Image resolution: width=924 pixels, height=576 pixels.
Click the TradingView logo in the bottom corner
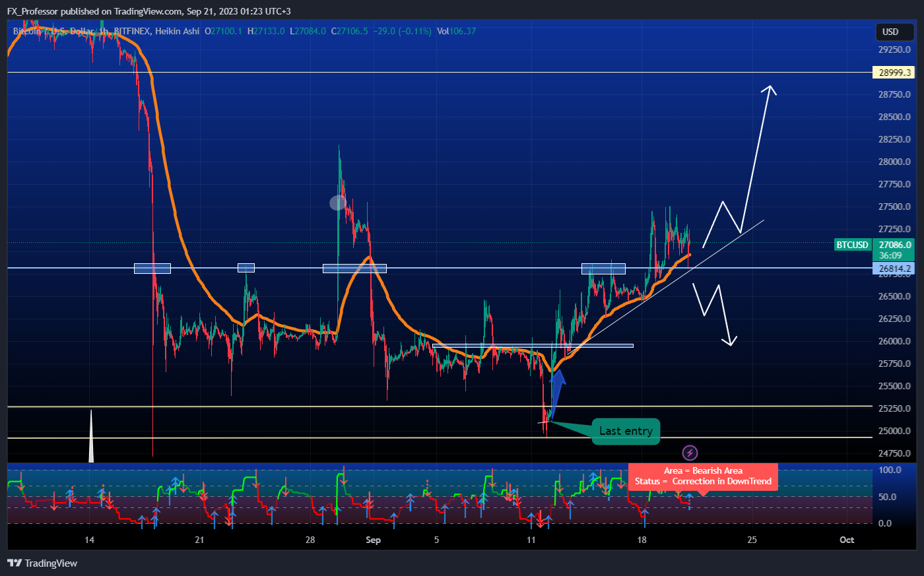pyautogui.click(x=42, y=563)
